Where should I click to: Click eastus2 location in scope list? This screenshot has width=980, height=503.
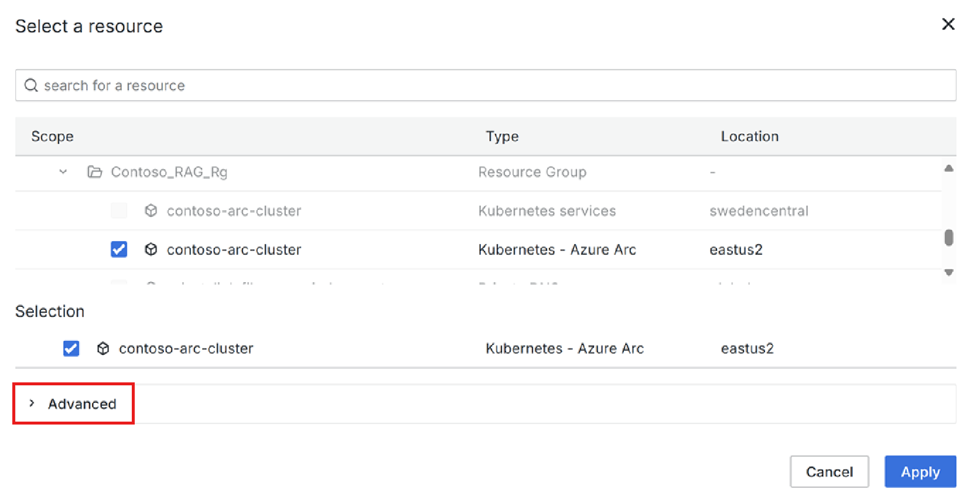point(736,249)
